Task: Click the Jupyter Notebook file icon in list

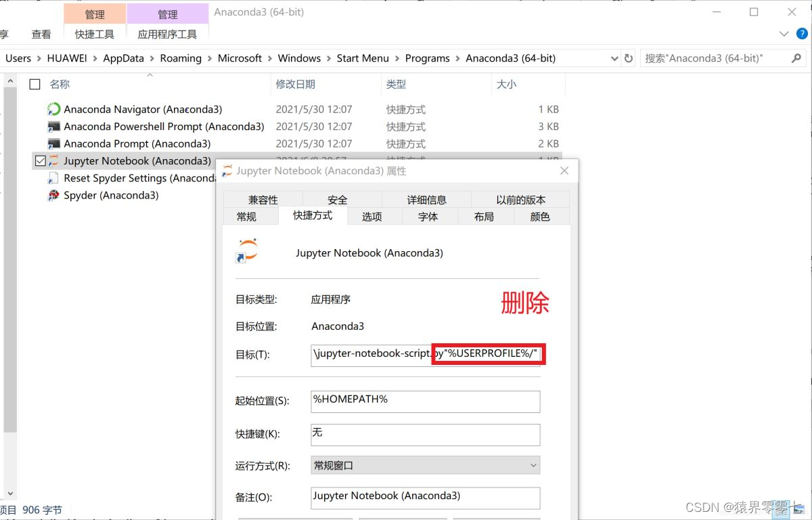Action: 53,161
